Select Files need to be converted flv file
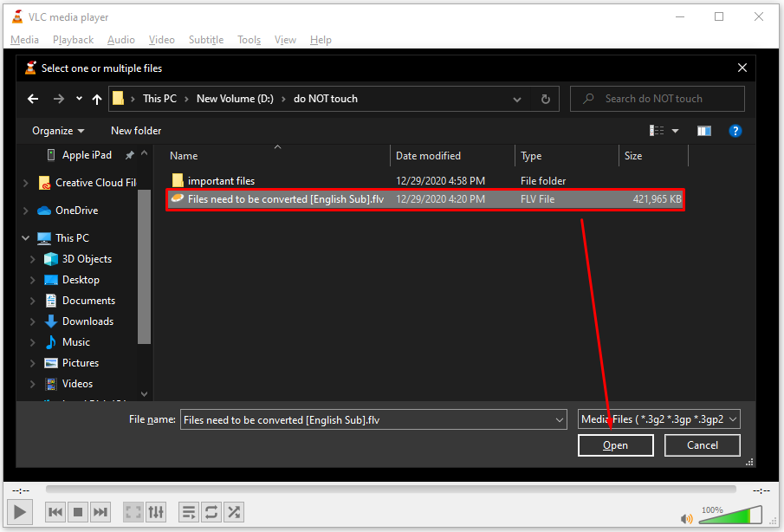Image resolution: width=784 pixels, height=532 pixels. click(425, 199)
